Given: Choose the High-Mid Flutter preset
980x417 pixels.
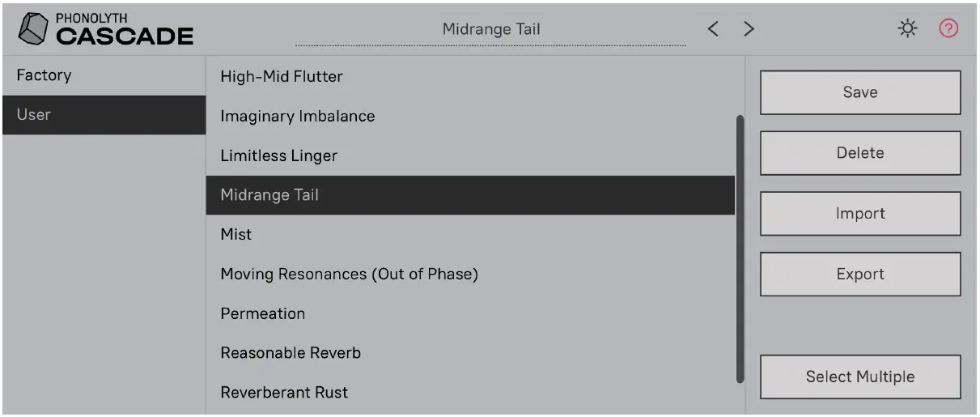Looking at the screenshot, I should (x=282, y=77).
